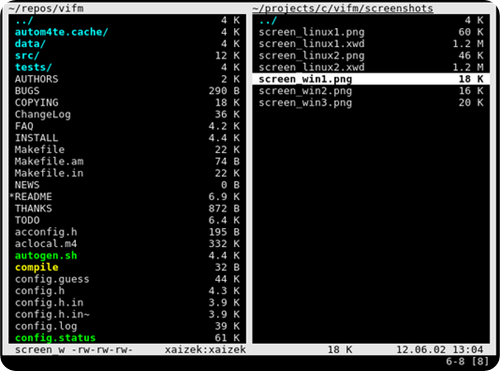
Task: Select the src/ directory row
Action: click(x=127, y=55)
